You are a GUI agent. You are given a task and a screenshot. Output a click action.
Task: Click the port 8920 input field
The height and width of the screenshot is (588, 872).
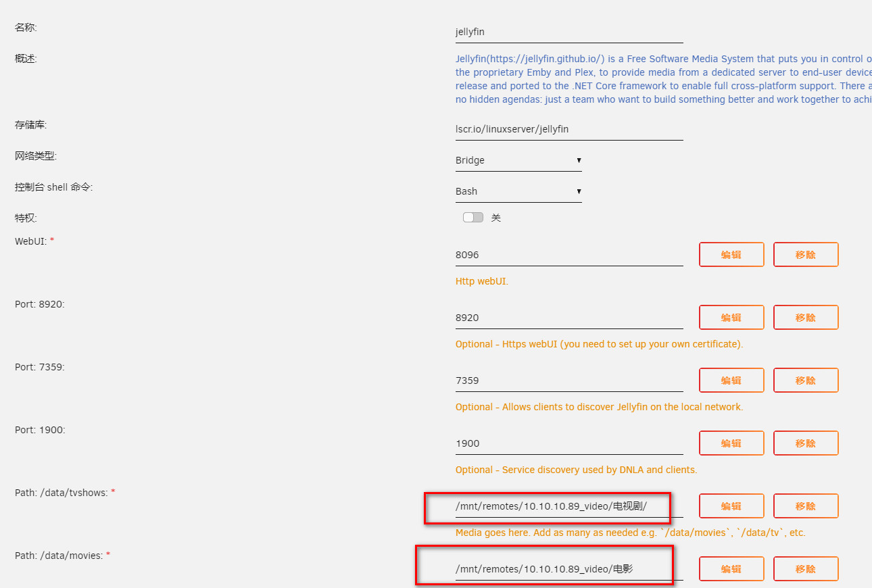569,318
